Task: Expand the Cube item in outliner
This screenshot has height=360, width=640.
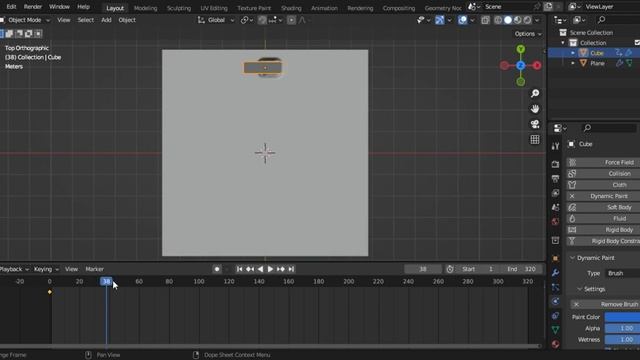Action: pyautogui.click(x=573, y=53)
